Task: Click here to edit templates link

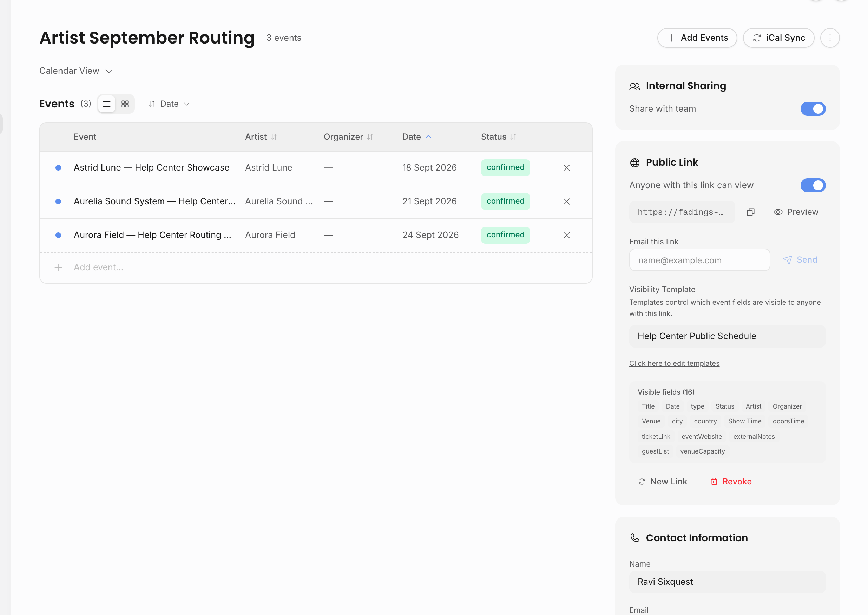Action: tap(674, 364)
